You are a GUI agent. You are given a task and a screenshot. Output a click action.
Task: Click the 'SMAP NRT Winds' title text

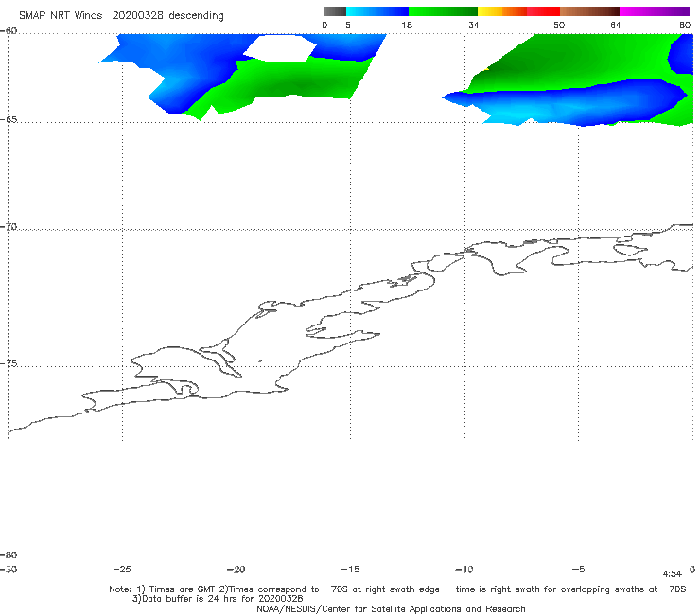click(x=61, y=15)
